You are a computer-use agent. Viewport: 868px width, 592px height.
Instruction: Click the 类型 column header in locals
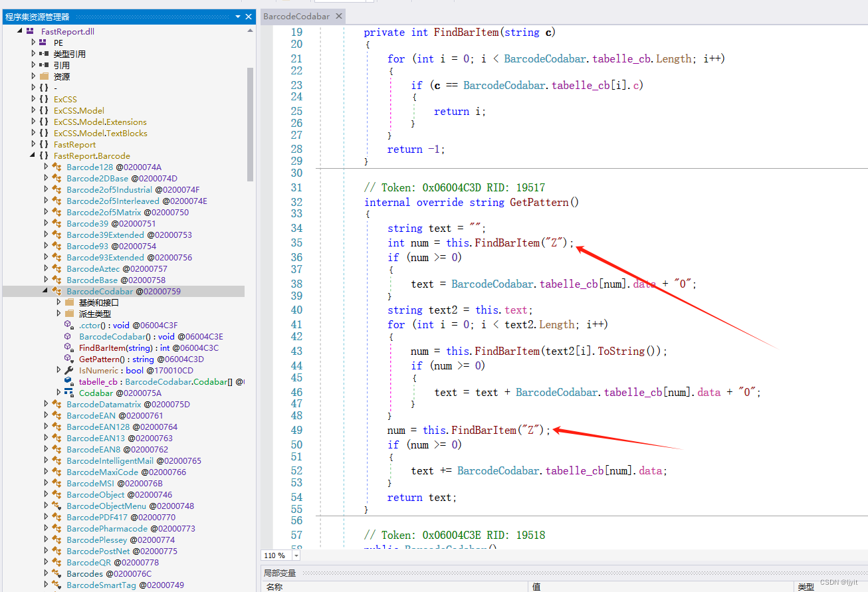806,586
